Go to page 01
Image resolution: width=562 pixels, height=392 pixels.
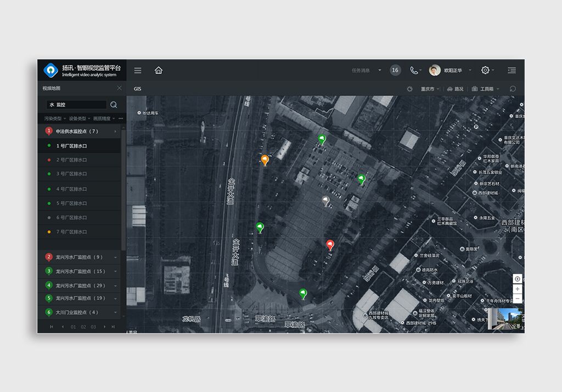[73, 327]
